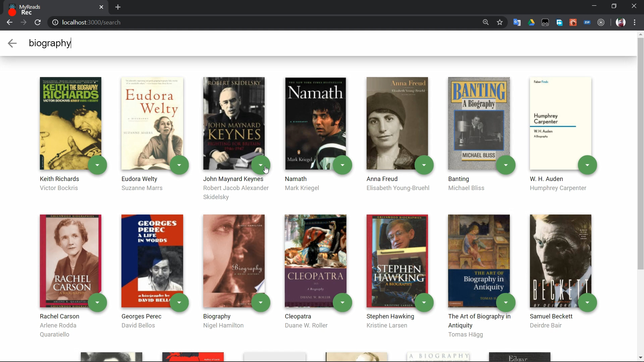
Task: Open the Chrome three-dot menu
Action: click(x=635, y=22)
